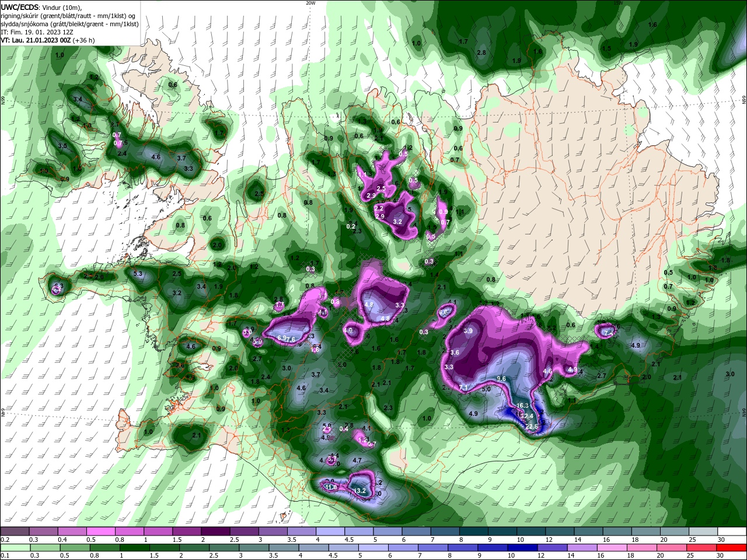Click the 13.2 precipitation value

click(360, 491)
